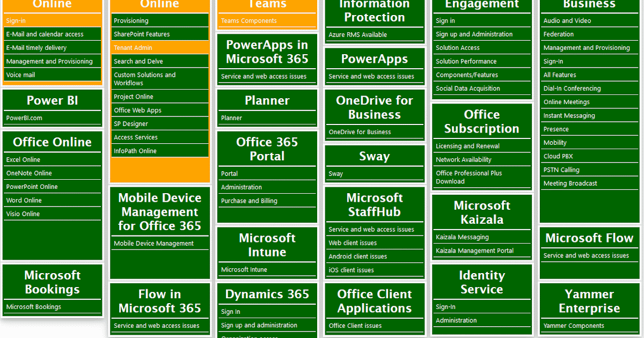
Task: Select Purchase and Billing row
Action: tap(267, 201)
